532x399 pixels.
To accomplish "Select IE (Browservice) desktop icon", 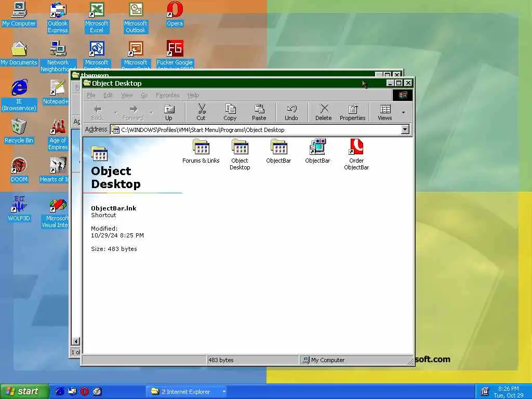I will (x=19, y=96).
